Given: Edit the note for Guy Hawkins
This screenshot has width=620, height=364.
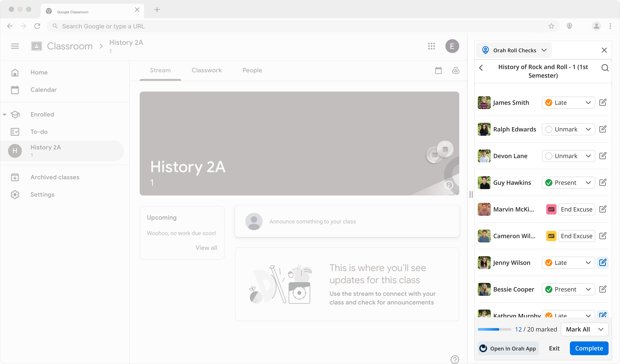Looking at the screenshot, I should (x=603, y=182).
